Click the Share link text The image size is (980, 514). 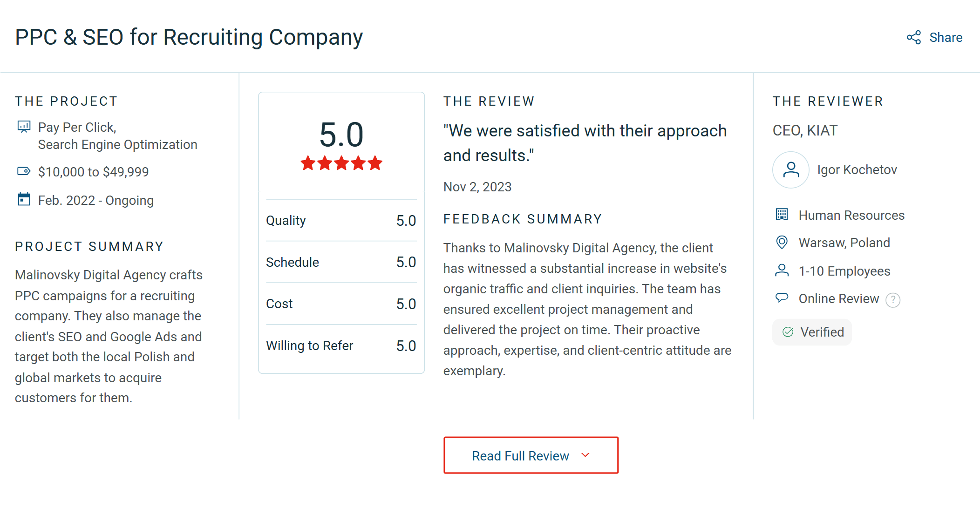click(946, 38)
